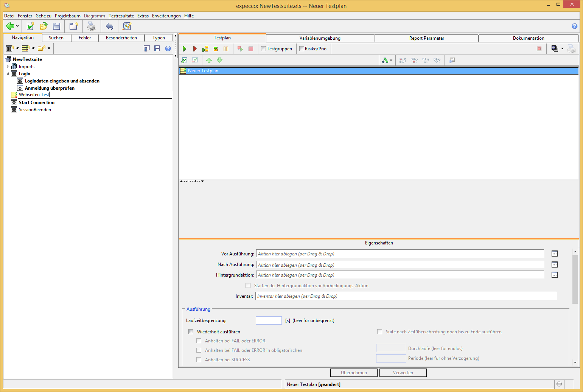Click the save diskette icon in toolbar
Image resolution: width=583 pixels, height=392 pixels.
57,26
